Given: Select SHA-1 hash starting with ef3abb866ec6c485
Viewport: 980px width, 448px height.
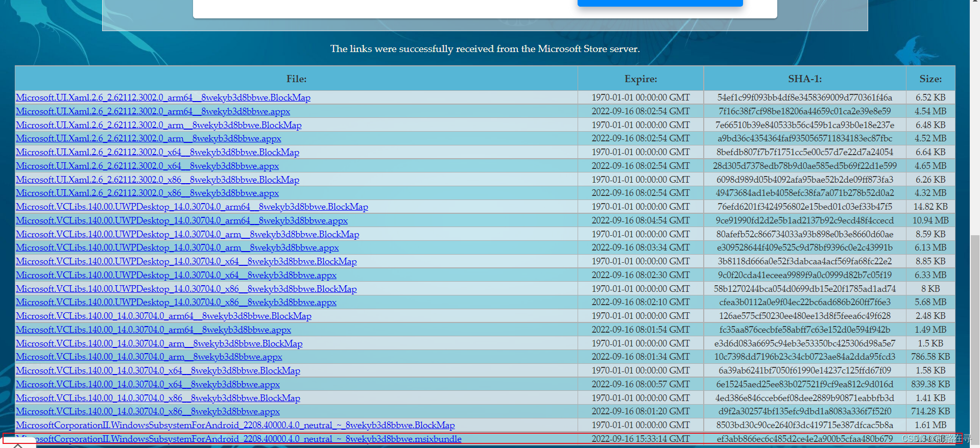Looking at the screenshot, I should 805,439.
